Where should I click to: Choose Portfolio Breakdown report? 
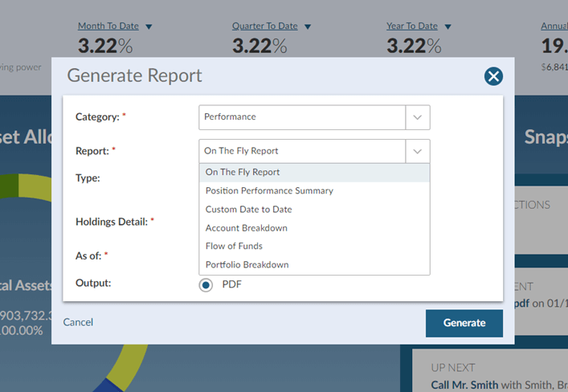[314, 265]
